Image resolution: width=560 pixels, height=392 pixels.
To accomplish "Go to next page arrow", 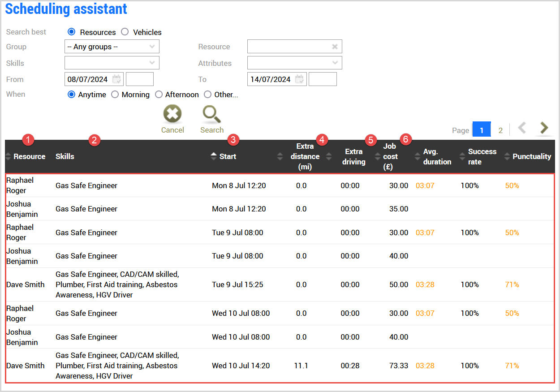I will point(544,128).
